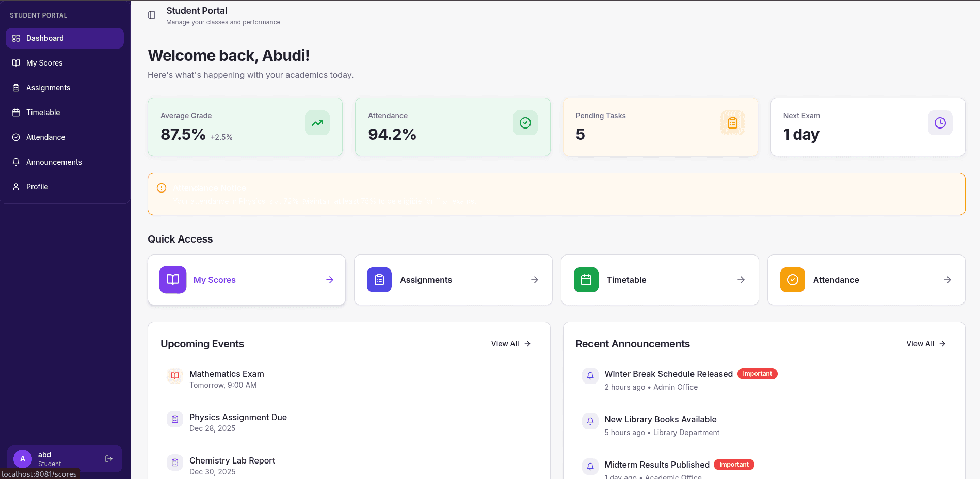Screen dimensions: 980x479
Task: Click the green calendar icon in Timetable tile
Action: click(x=586, y=280)
